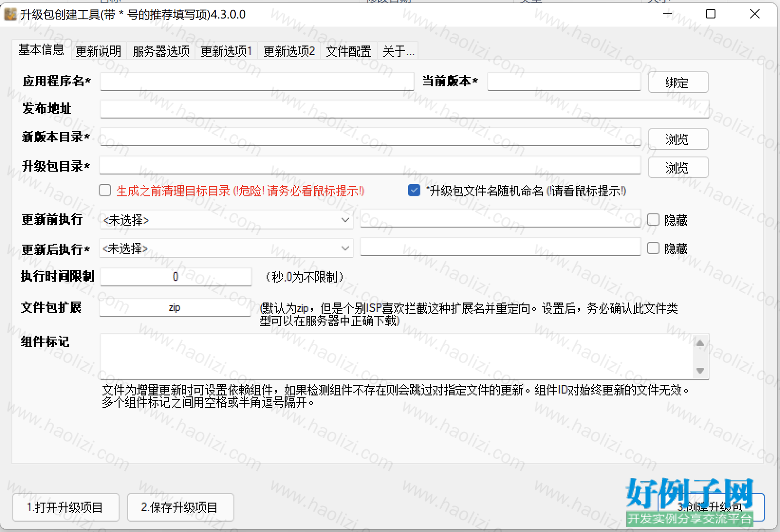780x532 pixels.
Task: Click the 绑定 button
Action: (678, 82)
